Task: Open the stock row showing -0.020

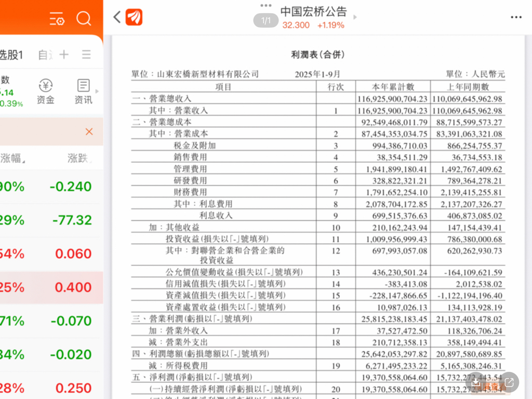Action: point(51,354)
